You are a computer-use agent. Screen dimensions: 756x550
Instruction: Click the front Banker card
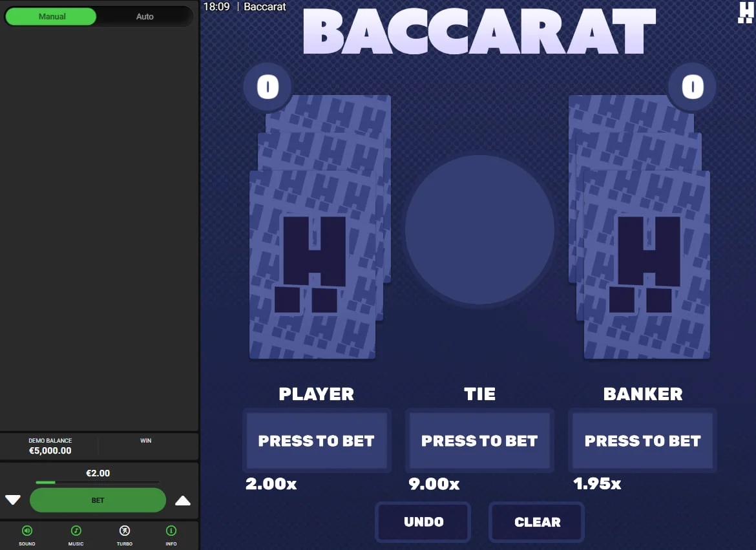click(647, 264)
